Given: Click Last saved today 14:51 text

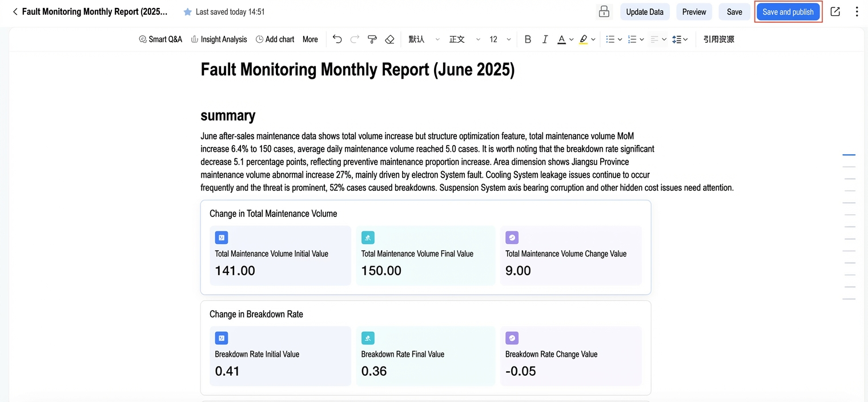Looking at the screenshot, I should pos(230,12).
